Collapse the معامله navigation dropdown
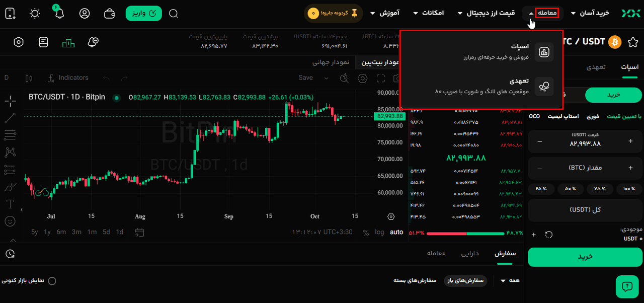This screenshot has height=303, width=644. pos(542,13)
